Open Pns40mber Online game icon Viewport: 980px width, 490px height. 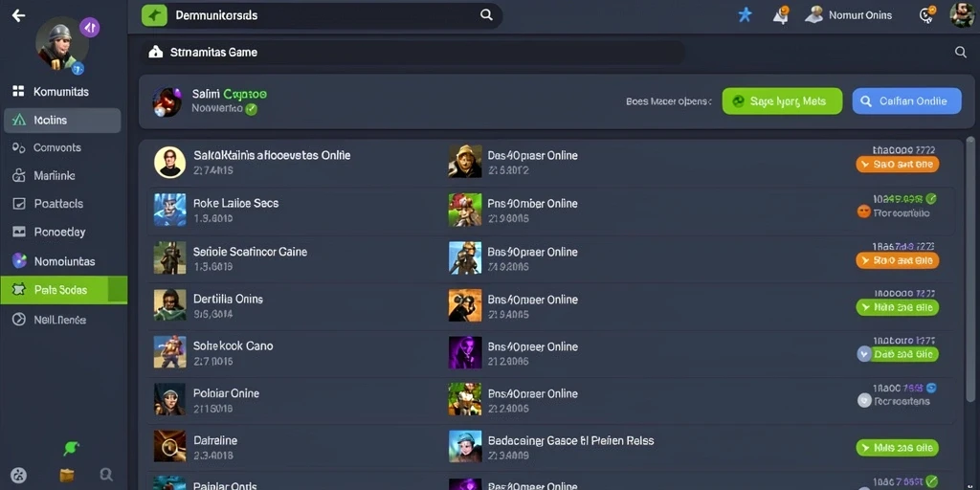coord(465,210)
